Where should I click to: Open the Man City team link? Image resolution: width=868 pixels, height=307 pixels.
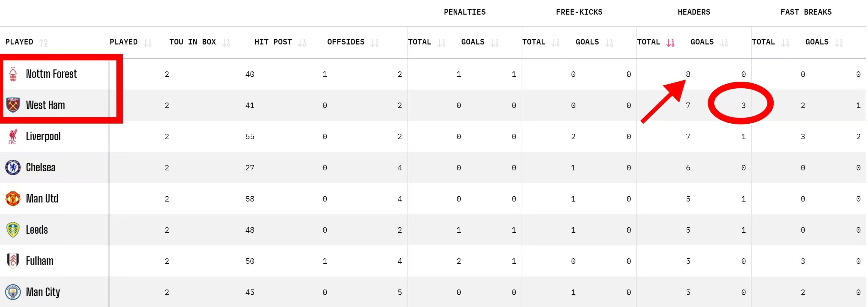point(43,292)
